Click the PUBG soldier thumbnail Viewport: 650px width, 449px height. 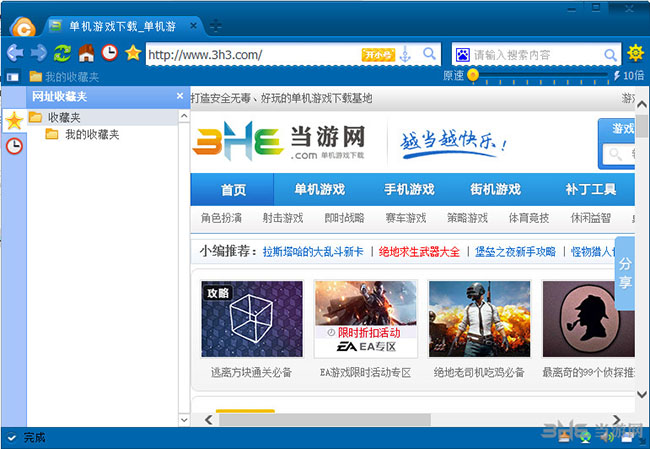[479, 318]
